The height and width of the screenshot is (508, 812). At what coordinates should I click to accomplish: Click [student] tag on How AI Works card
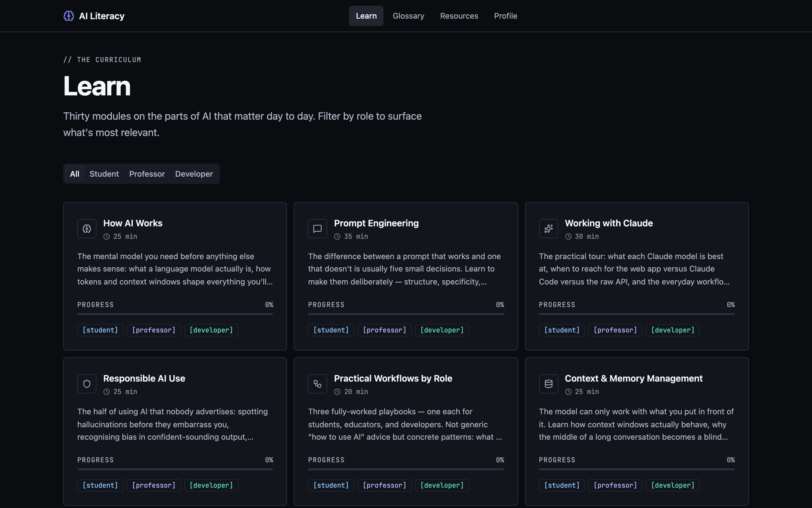pos(100,330)
